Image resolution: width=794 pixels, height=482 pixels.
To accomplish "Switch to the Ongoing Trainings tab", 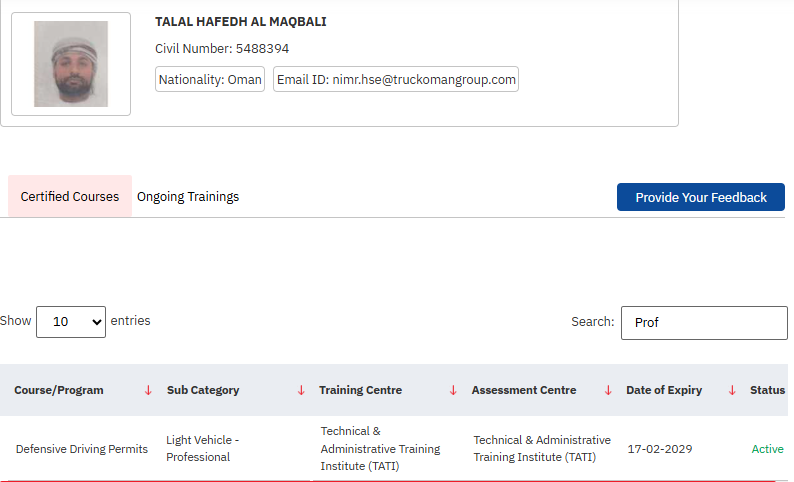I will point(188,197).
